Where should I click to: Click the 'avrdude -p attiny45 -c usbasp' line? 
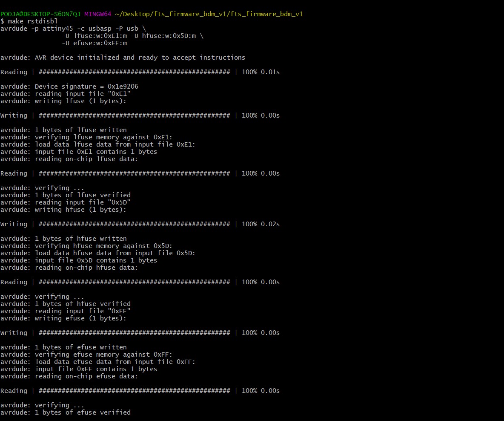73,29
